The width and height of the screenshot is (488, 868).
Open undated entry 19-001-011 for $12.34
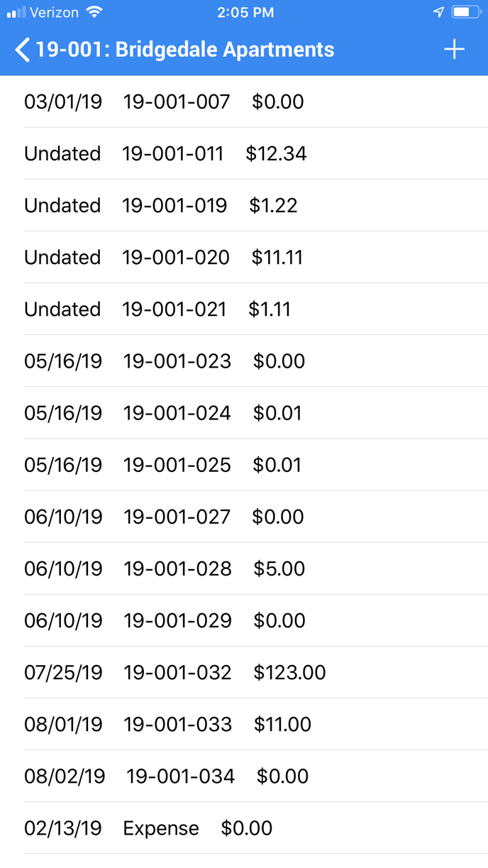[244, 153]
